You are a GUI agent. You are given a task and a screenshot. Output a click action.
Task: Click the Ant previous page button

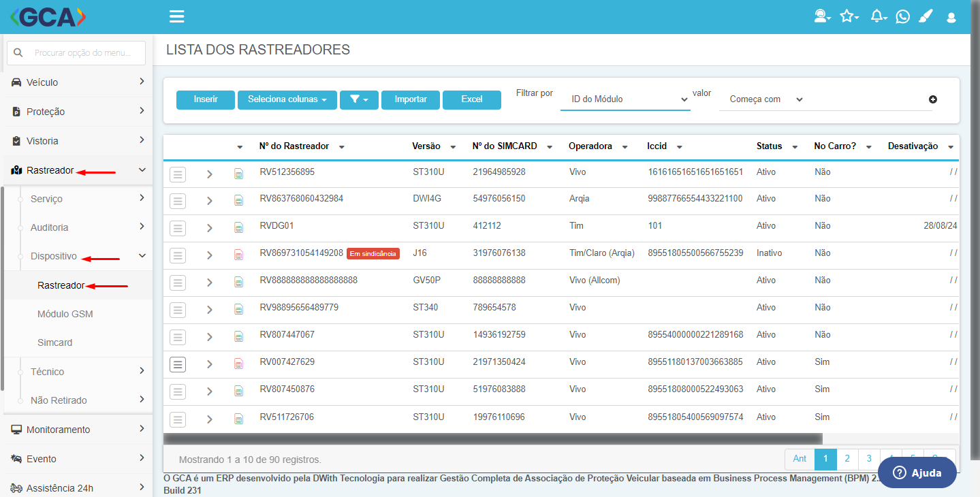[x=800, y=459]
